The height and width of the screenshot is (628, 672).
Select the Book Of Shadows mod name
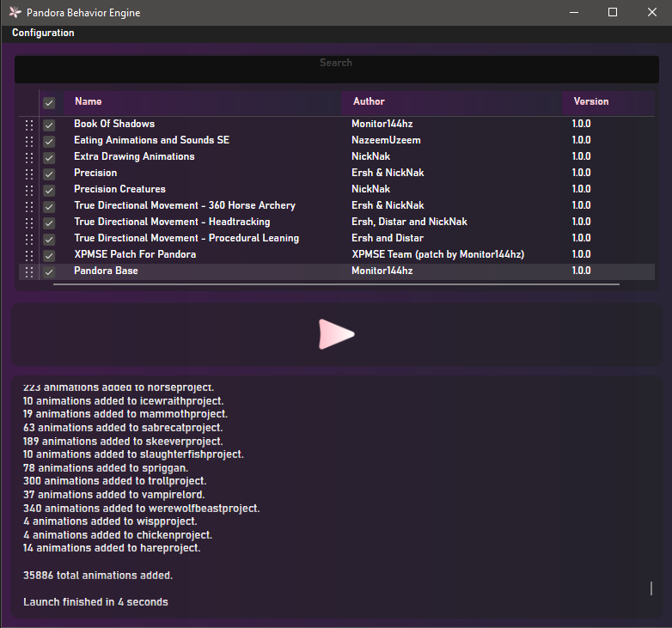[x=114, y=124]
